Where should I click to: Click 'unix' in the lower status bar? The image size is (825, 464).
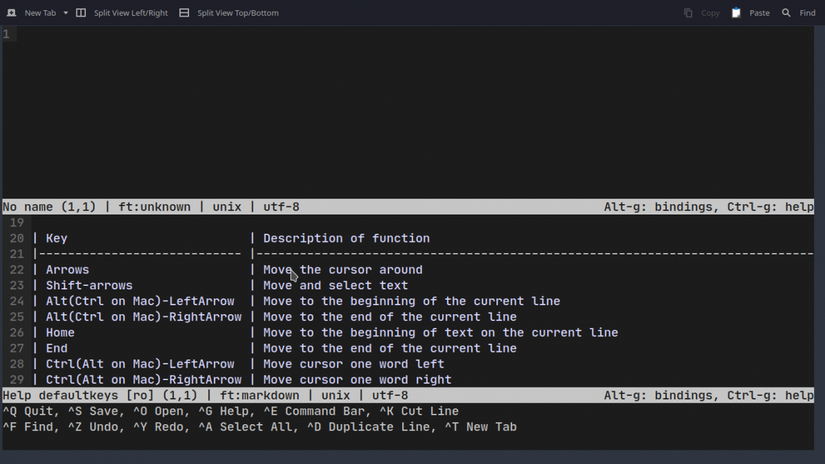click(x=335, y=395)
